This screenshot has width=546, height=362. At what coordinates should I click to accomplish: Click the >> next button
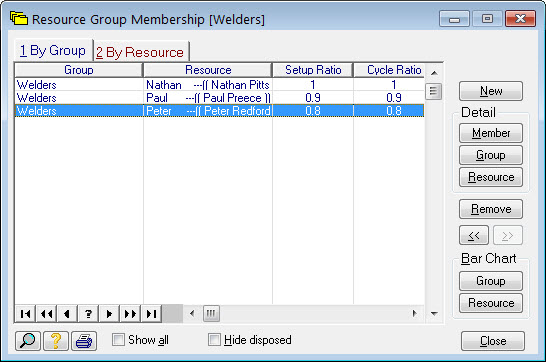coord(508,236)
